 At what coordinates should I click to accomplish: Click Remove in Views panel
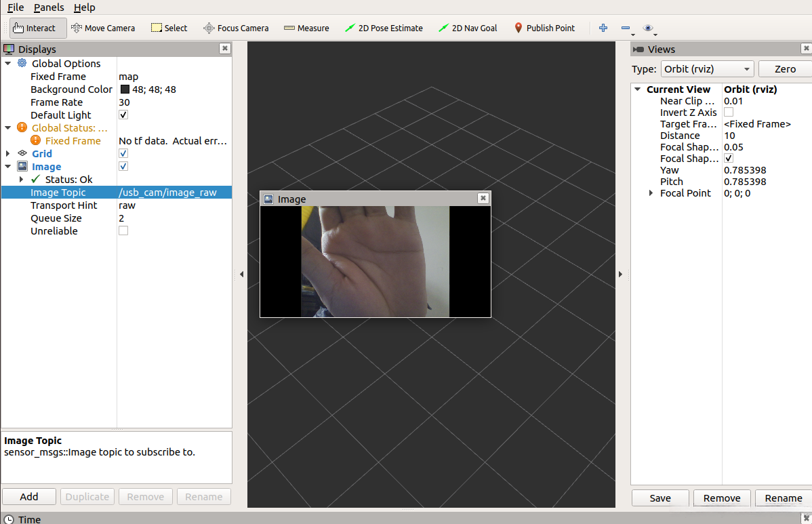click(722, 498)
